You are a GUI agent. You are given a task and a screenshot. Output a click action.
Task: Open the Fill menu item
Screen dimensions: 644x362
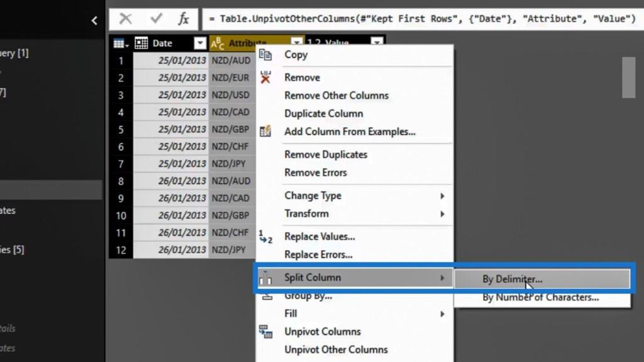tap(291, 314)
